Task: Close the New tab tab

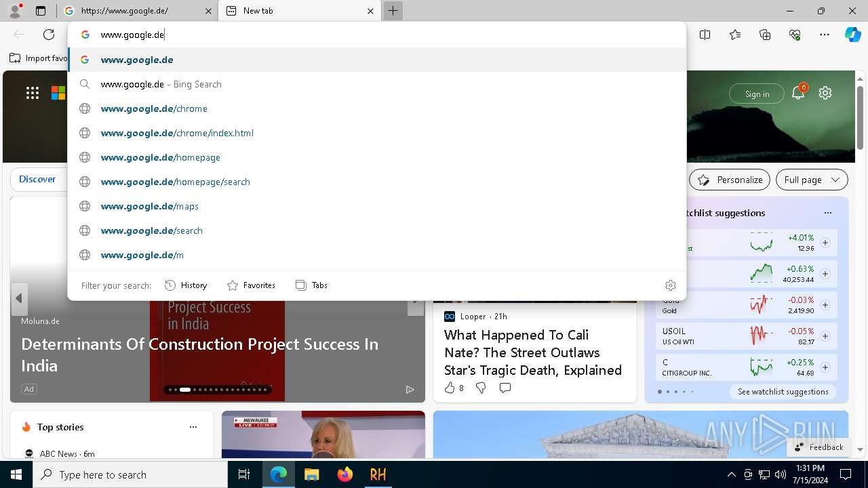Action: click(x=370, y=11)
